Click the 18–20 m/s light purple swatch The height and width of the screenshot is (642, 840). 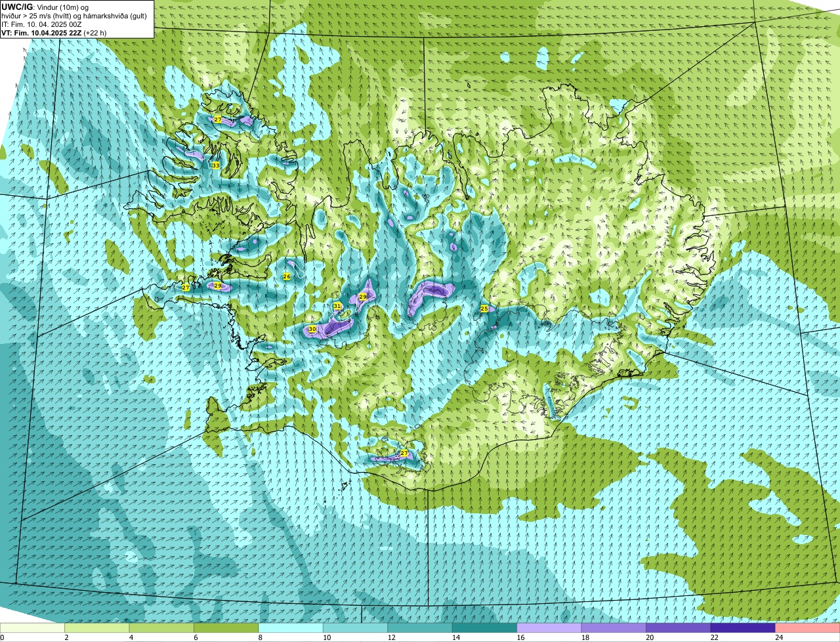click(614, 628)
